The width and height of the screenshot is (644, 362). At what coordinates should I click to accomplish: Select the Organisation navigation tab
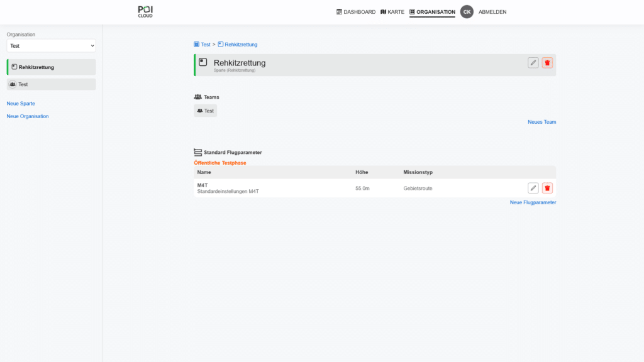[432, 12]
